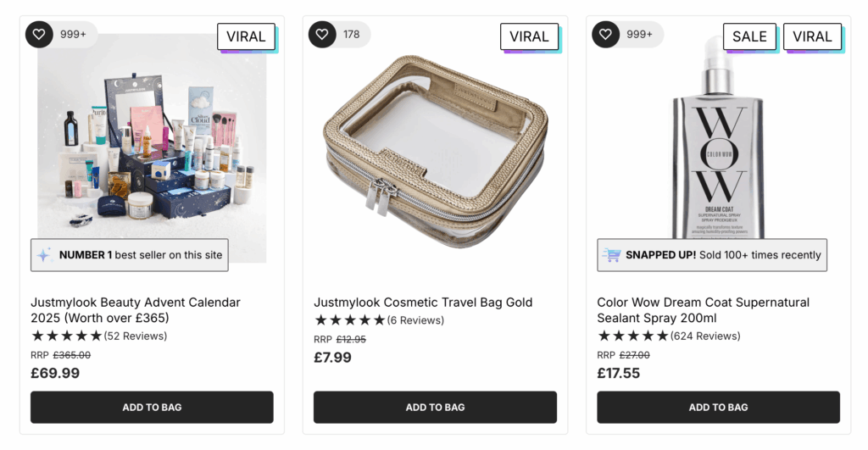Open Color Wow Dream Coat Supernatural title link
868x450 pixels.
(x=703, y=310)
